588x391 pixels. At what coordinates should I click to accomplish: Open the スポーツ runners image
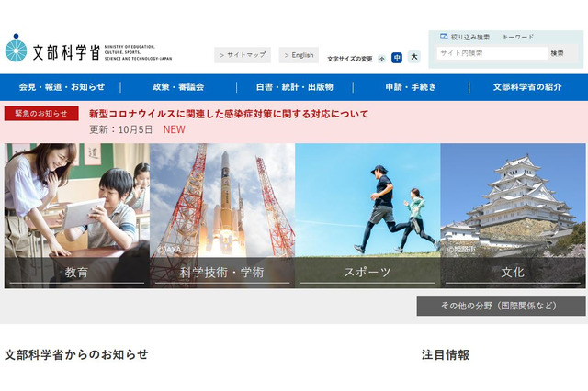pos(367,216)
